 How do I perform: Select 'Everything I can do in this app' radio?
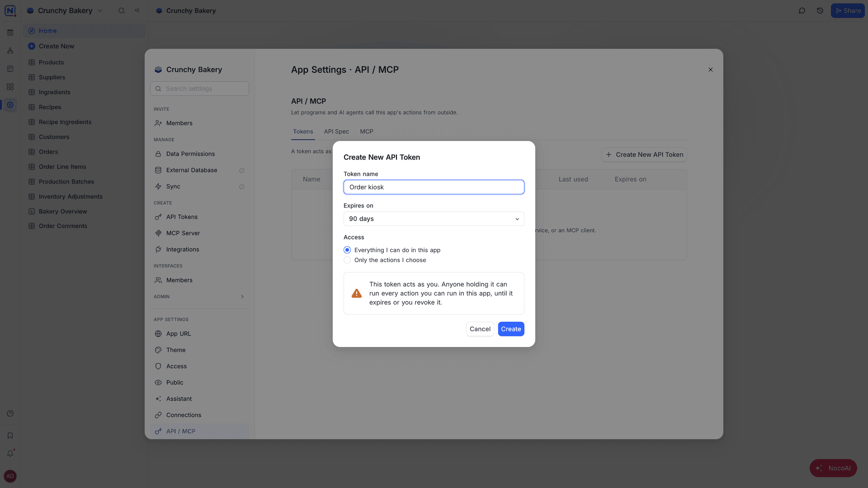347,250
